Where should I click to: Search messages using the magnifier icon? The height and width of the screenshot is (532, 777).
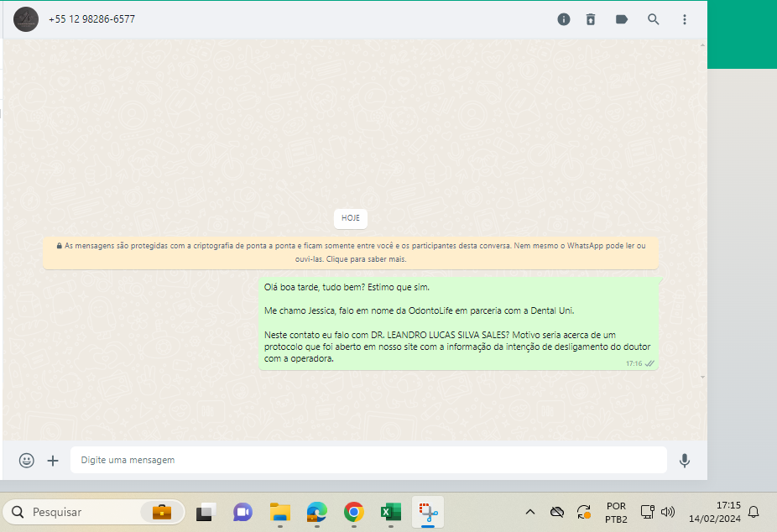[x=653, y=19]
